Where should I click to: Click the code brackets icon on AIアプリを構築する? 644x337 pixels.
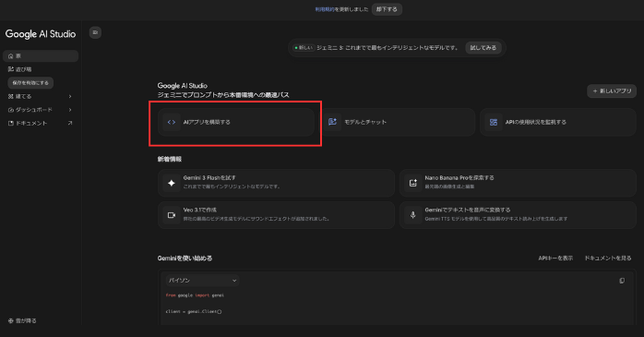pyautogui.click(x=172, y=122)
